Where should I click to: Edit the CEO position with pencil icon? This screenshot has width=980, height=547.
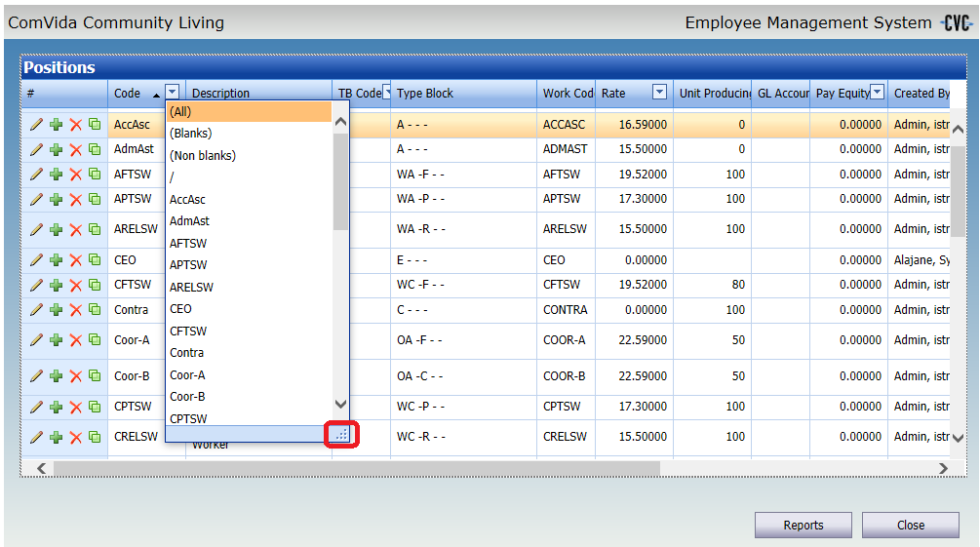pos(36,261)
